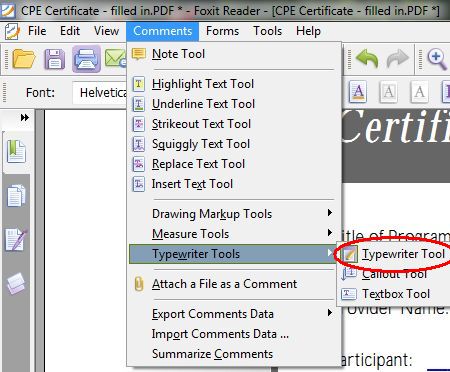Viewport: 450px width, 372px height.
Task: Click the Underline Text Tool icon
Action: (139, 104)
